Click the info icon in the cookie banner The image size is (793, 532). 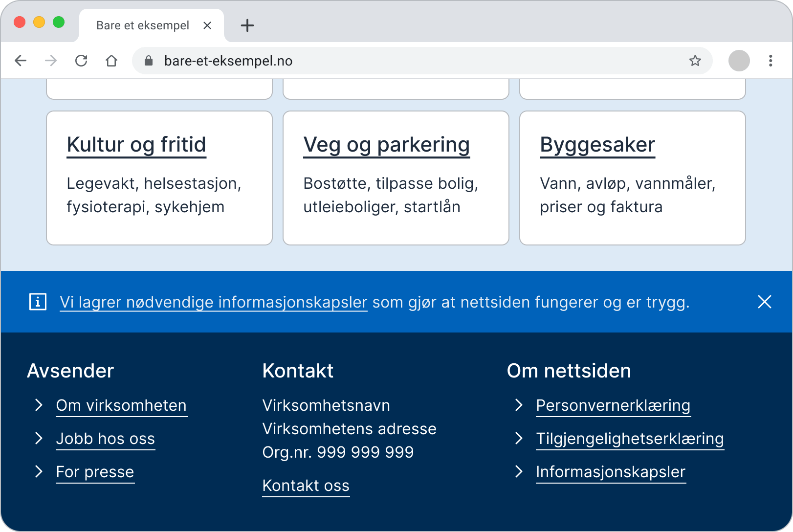point(38,302)
